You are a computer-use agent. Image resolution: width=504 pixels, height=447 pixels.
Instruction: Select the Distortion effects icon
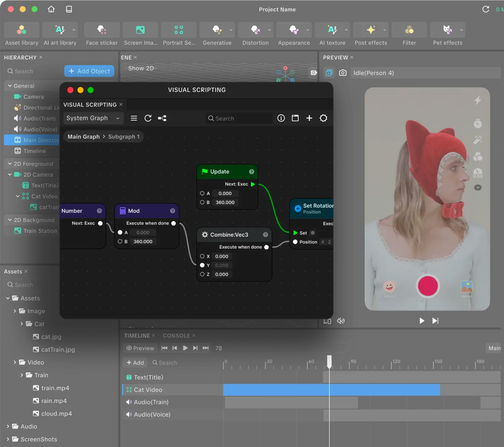pos(256,30)
